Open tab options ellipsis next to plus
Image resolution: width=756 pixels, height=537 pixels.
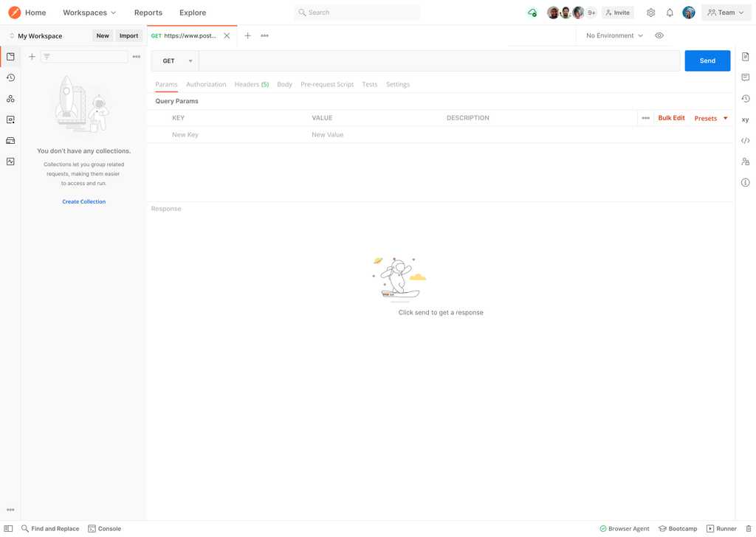(265, 35)
